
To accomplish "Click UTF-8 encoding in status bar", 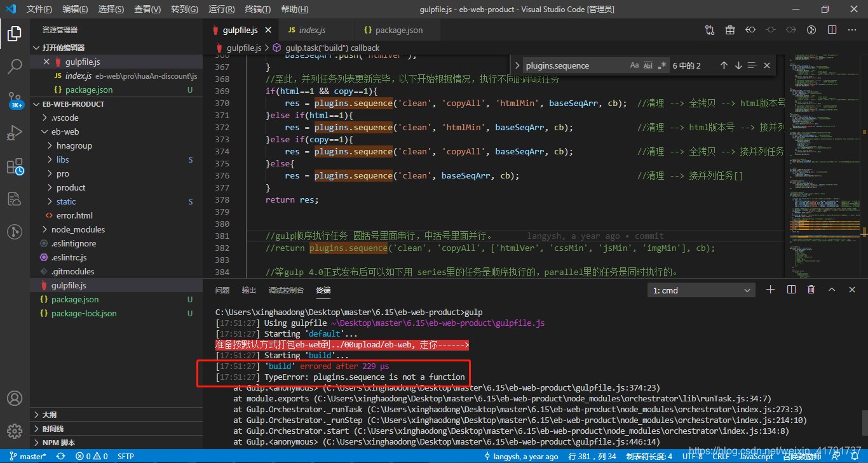I will click(692, 456).
